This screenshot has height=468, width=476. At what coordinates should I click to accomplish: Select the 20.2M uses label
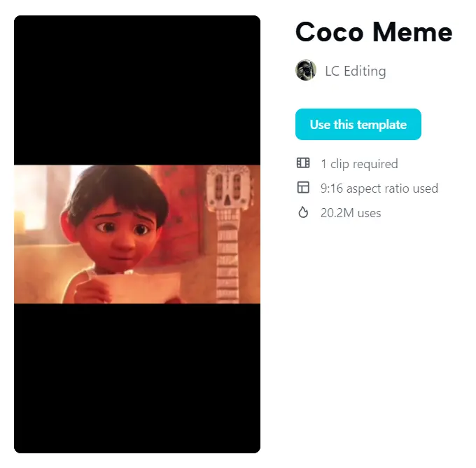[x=351, y=213]
